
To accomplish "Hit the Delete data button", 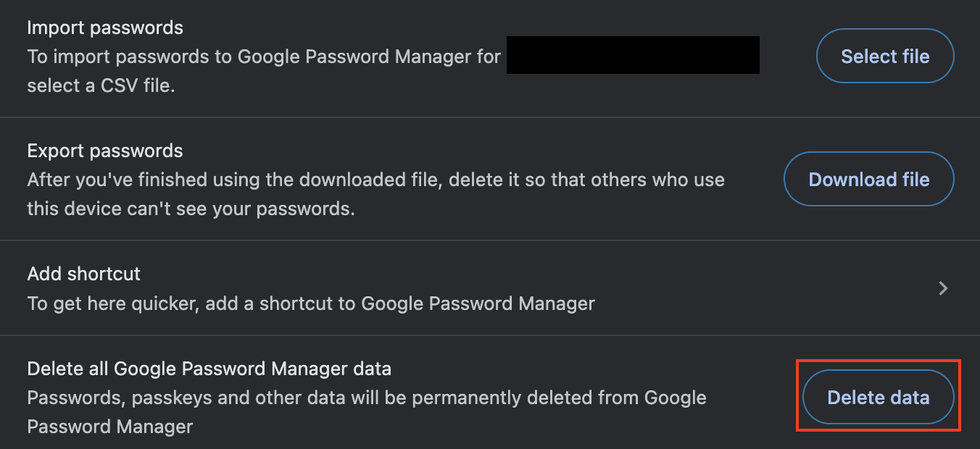I will click(878, 398).
